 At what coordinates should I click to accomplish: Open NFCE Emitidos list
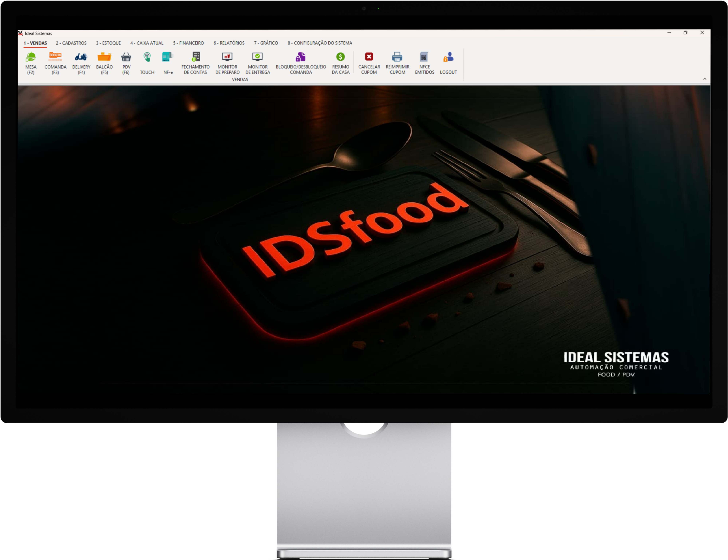click(x=424, y=57)
